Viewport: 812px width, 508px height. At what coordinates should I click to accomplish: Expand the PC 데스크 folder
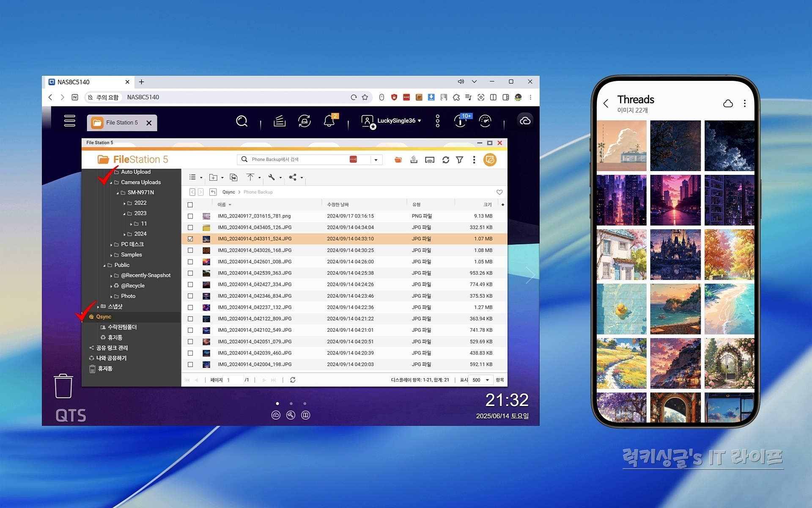point(111,245)
